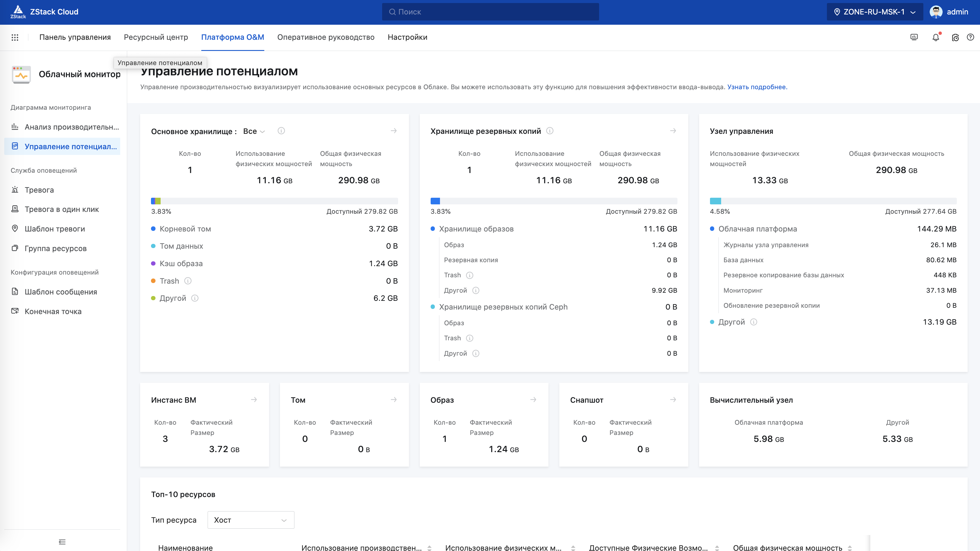Open the Настройки menu tab
Screen dimensions: 980x551
click(407, 37)
